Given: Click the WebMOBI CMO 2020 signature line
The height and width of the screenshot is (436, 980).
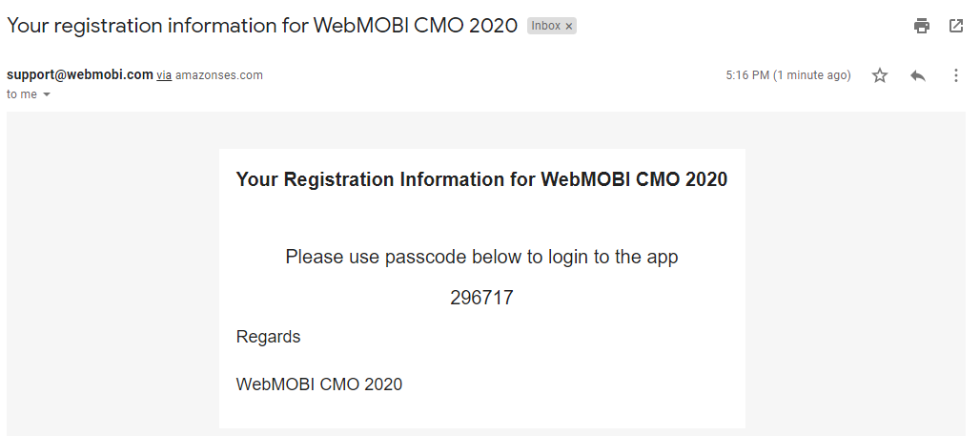Looking at the screenshot, I should (318, 384).
